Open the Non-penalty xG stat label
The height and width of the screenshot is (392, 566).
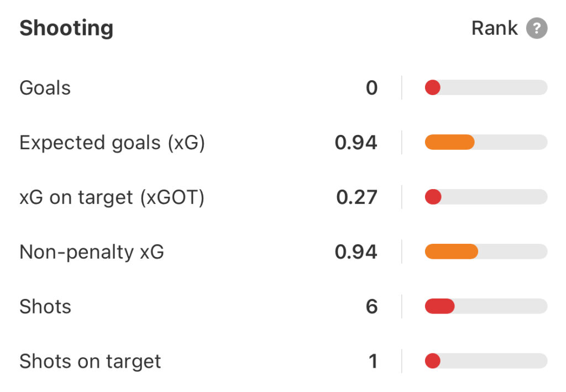click(92, 252)
